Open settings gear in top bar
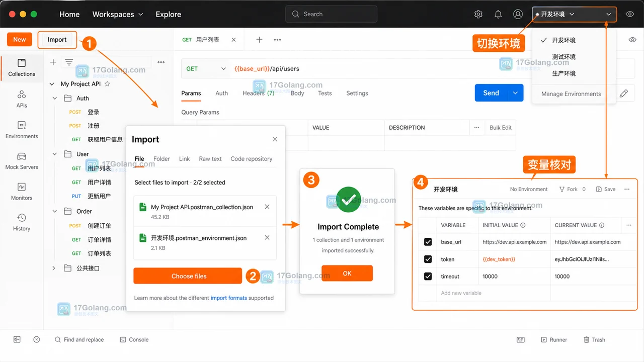The height and width of the screenshot is (362, 644). [478, 14]
